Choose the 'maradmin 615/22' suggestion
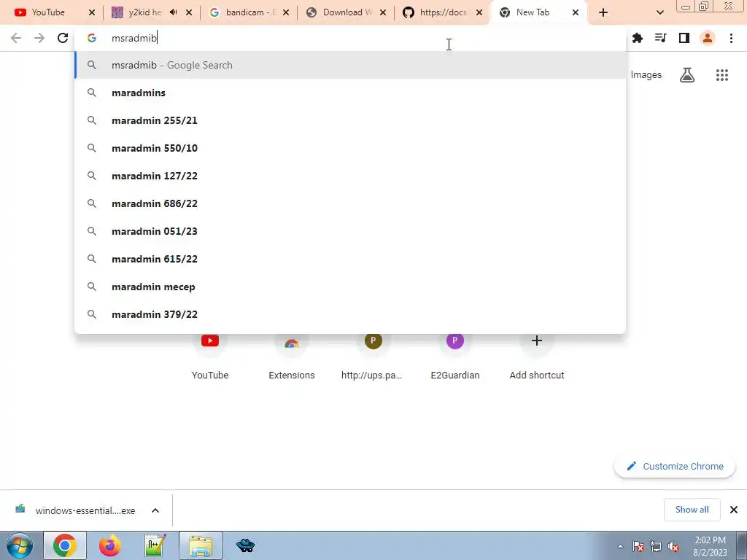 point(350,259)
